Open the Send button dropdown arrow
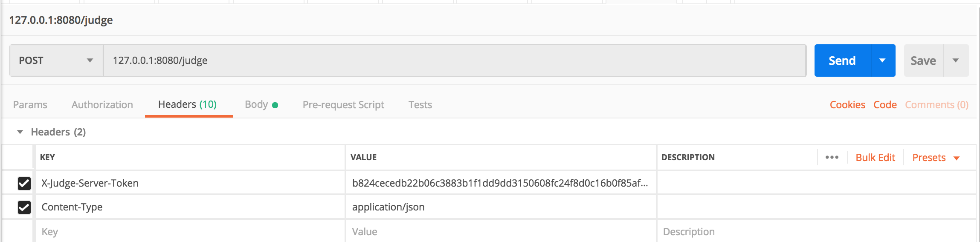The height and width of the screenshot is (242, 980). click(x=882, y=60)
